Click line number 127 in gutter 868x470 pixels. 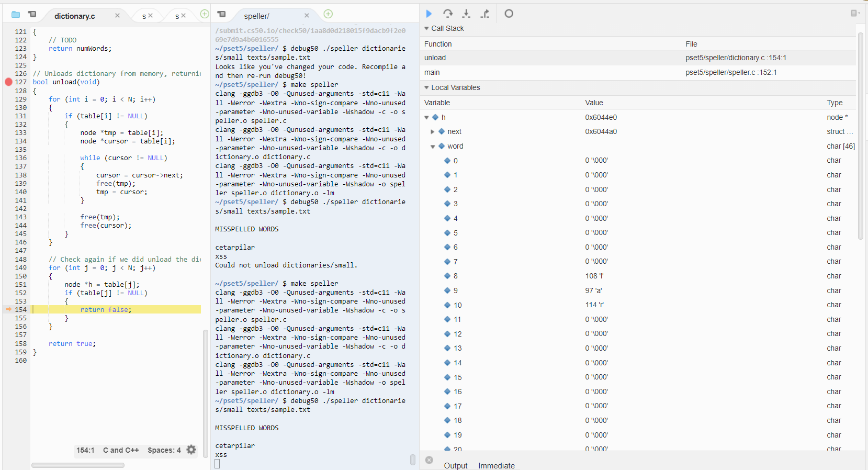coord(20,82)
